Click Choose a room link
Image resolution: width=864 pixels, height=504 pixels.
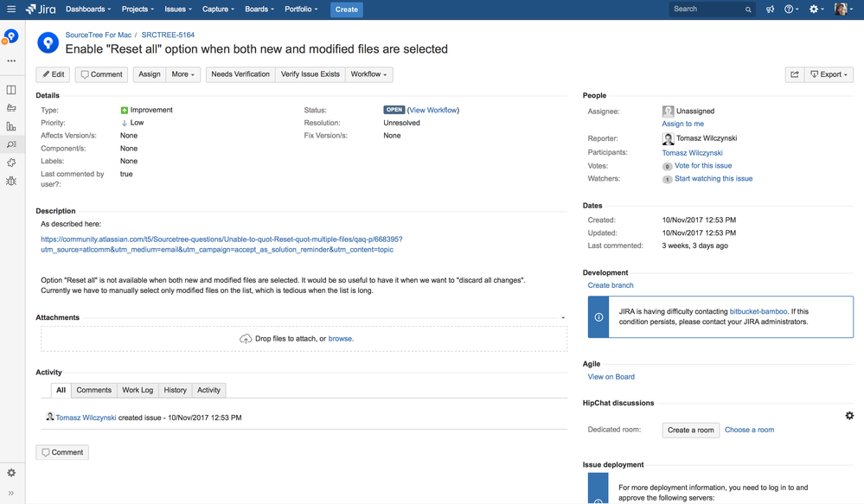(x=749, y=430)
